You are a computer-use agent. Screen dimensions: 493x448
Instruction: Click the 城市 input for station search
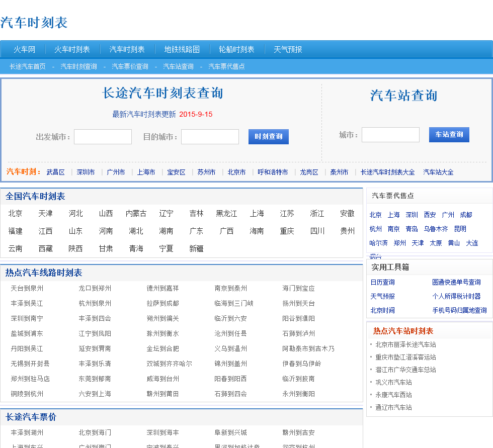[x=390, y=135]
